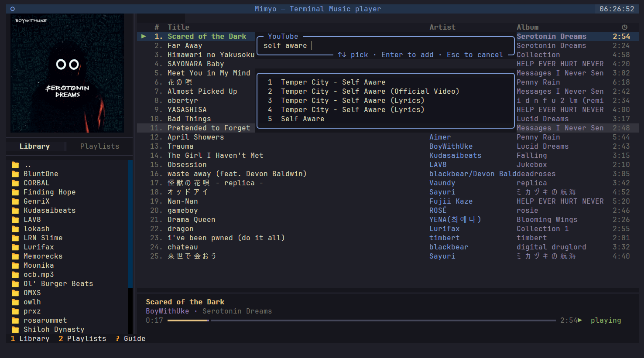Open the Kudasaibeats folder icon
Screen dimensions: 644x358
15,211
